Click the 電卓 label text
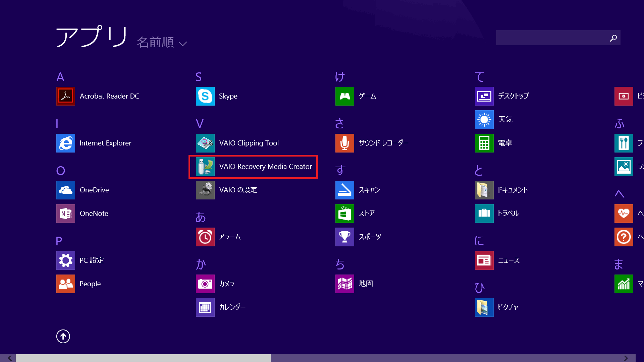The width and height of the screenshot is (644, 362). (505, 143)
